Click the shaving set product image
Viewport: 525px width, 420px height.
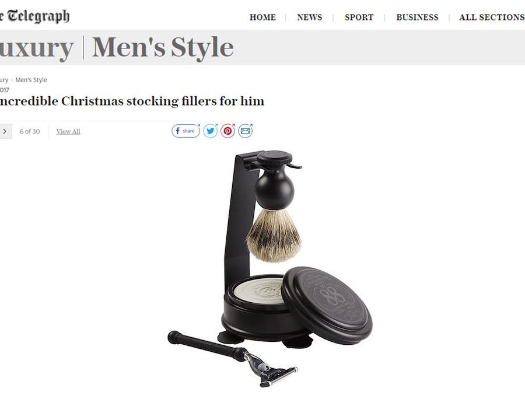[270, 269]
